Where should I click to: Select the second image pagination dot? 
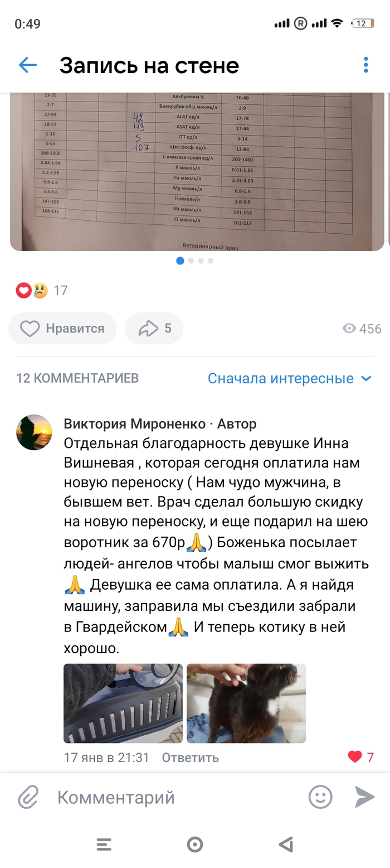click(x=191, y=261)
